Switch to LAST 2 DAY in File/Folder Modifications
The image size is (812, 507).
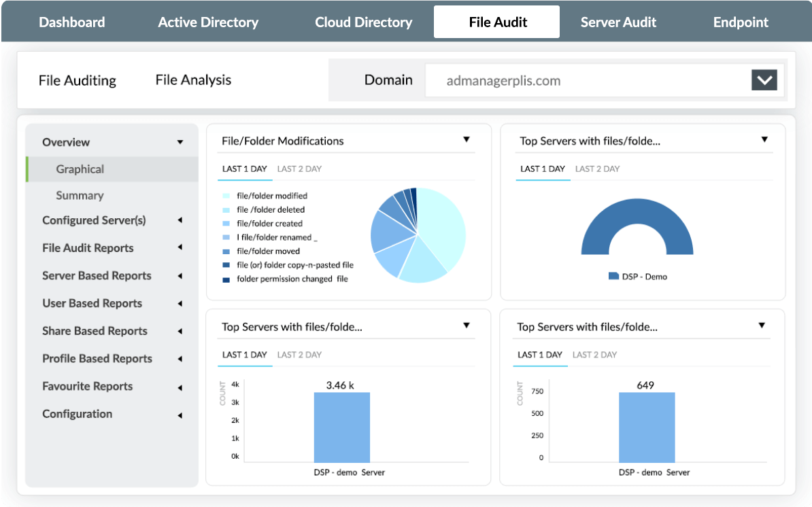point(299,169)
